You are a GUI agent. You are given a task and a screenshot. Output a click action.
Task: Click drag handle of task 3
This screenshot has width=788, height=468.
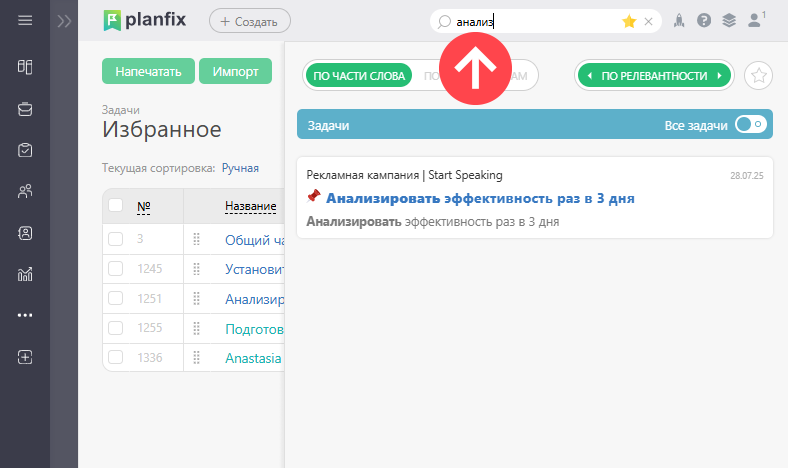click(x=196, y=239)
